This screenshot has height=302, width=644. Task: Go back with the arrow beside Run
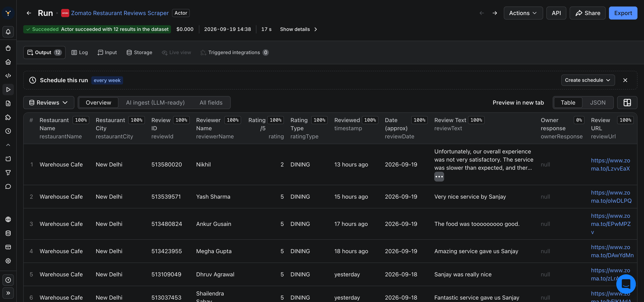(x=29, y=13)
